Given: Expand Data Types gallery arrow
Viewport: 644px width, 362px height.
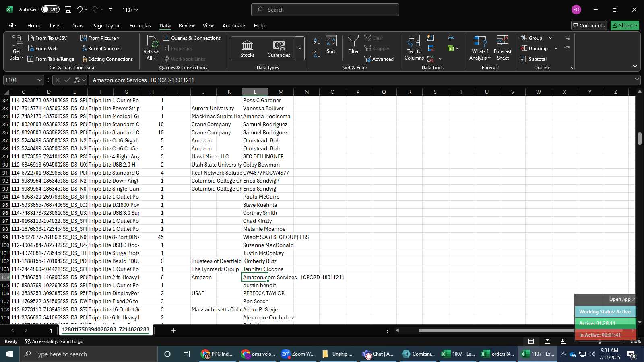Looking at the screenshot, I should coord(299,48).
